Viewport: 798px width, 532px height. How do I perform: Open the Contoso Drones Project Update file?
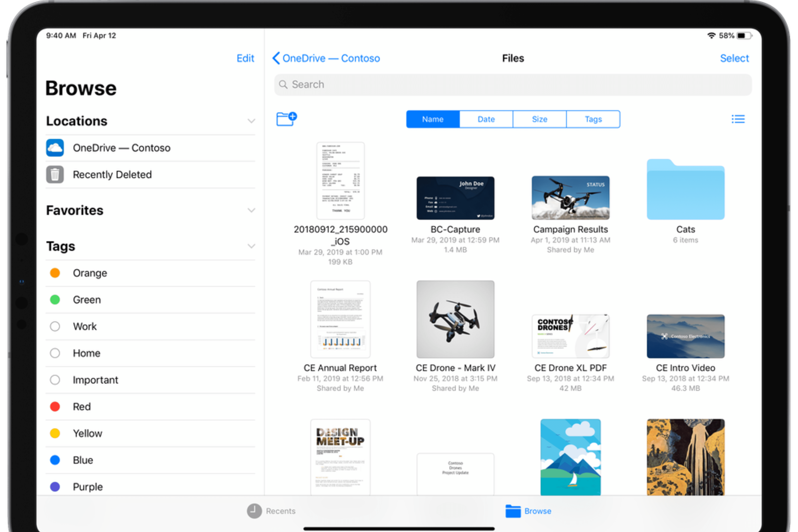pyautogui.click(x=455, y=474)
